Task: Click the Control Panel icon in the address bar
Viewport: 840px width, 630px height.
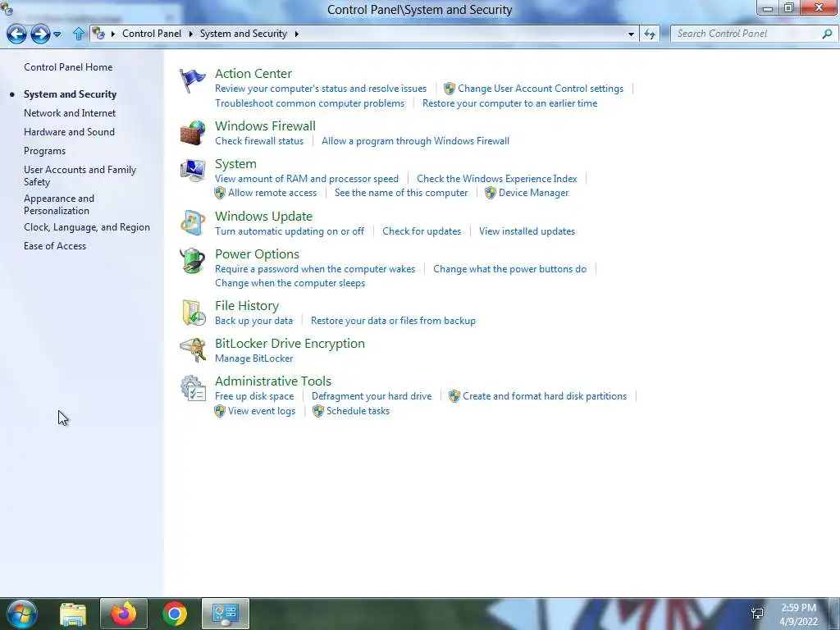Action: coord(98,33)
